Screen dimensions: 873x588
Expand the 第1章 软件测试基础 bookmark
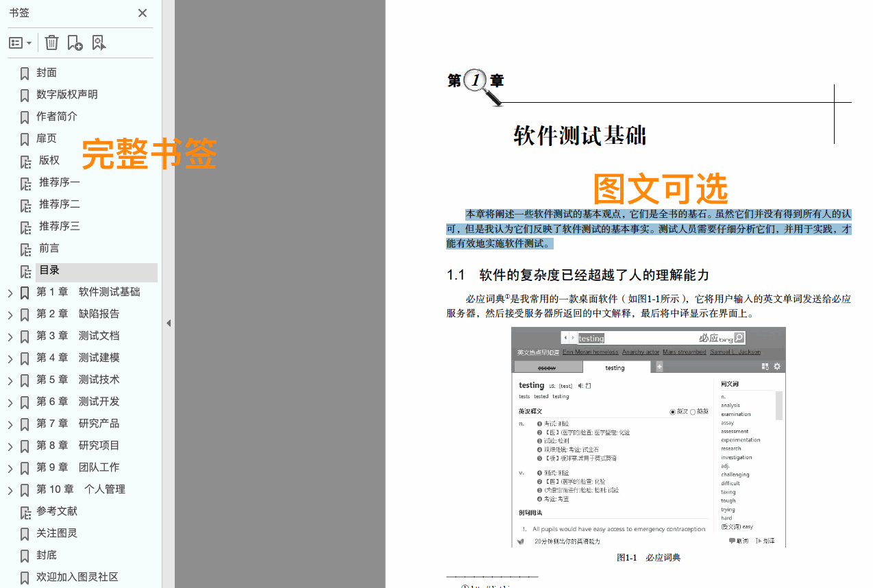pyautogui.click(x=10, y=292)
